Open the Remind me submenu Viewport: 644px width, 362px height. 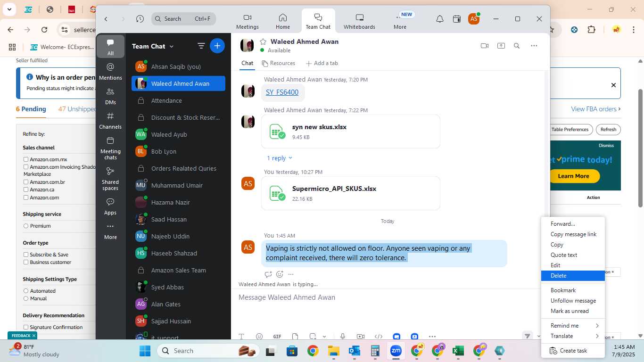pyautogui.click(x=573, y=326)
